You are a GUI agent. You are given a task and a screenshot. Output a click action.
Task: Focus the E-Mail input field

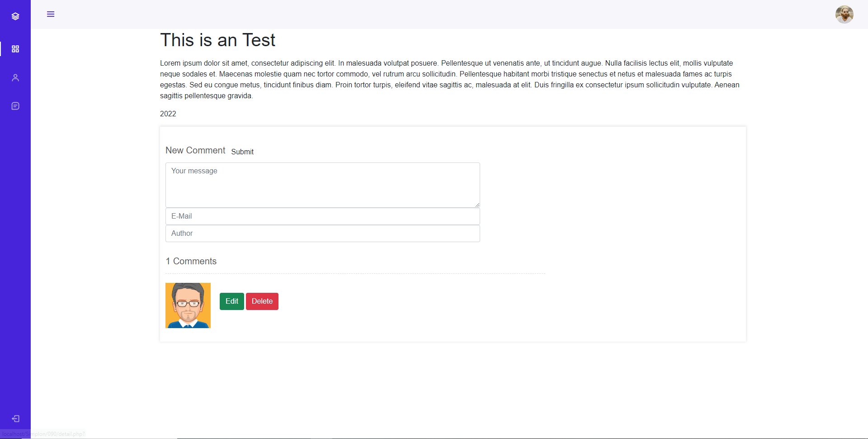pos(322,216)
